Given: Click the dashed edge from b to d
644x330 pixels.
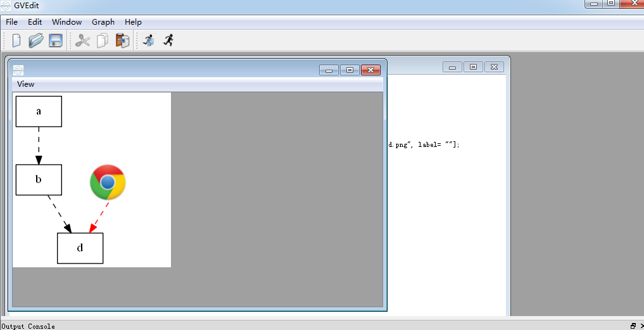Looking at the screenshot, I should coord(60,213).
